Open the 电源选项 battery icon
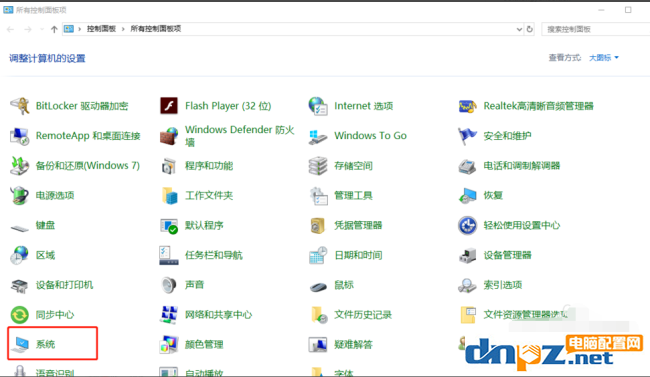This screenshot has width=650, height=377. [19, 195]
